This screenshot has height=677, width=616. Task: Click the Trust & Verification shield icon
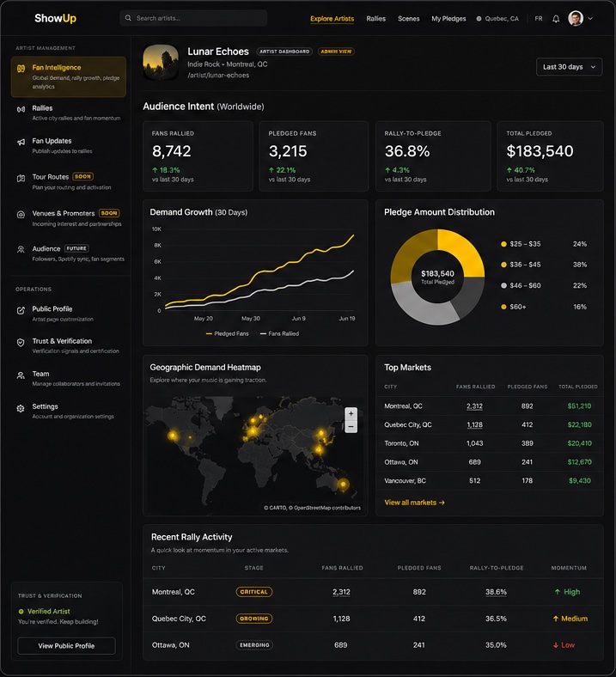tap(21, 343)
